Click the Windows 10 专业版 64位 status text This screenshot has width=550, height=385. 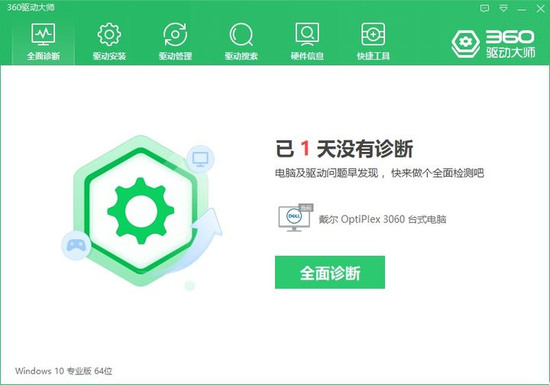click(63, 371)
